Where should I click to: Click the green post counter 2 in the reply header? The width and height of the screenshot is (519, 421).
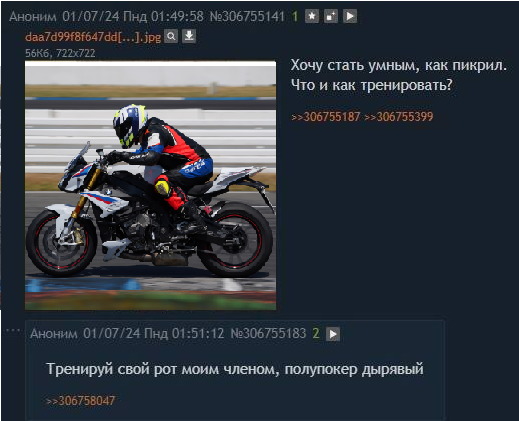[x=316, y=333]
